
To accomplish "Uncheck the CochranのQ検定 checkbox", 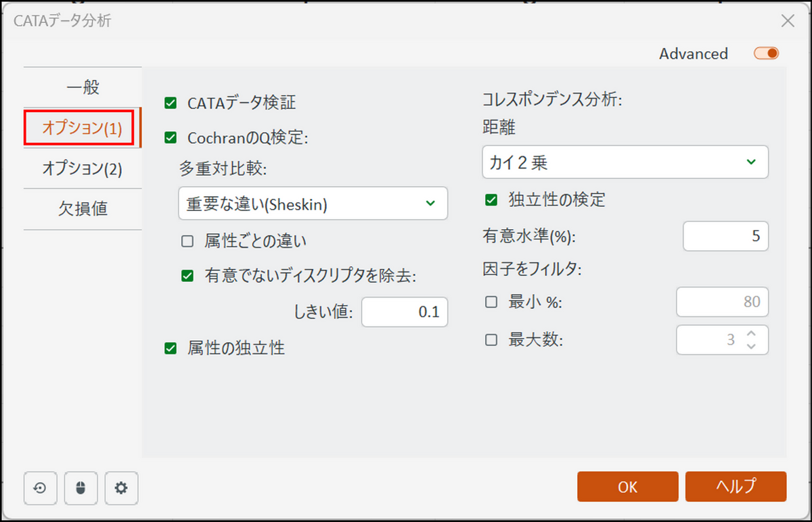I will (171, 138).
